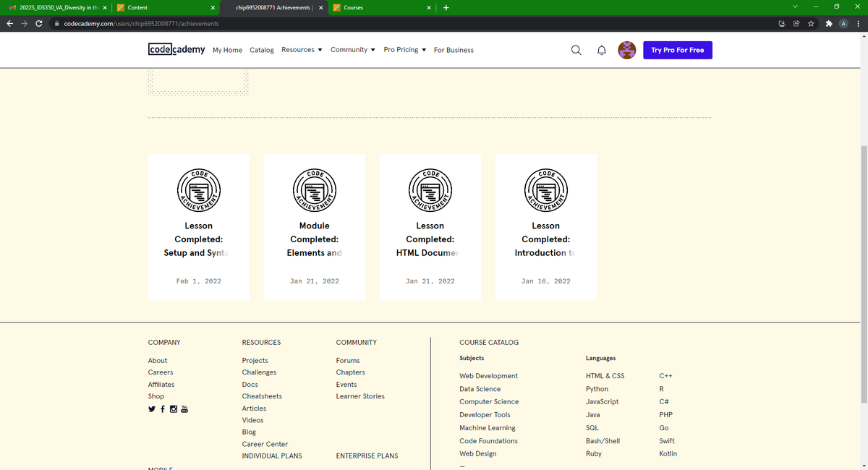Image resolution: width=868 pixels, height=470 pixels.
Task: Expand the Community dropdown menu
Action: 353,50
